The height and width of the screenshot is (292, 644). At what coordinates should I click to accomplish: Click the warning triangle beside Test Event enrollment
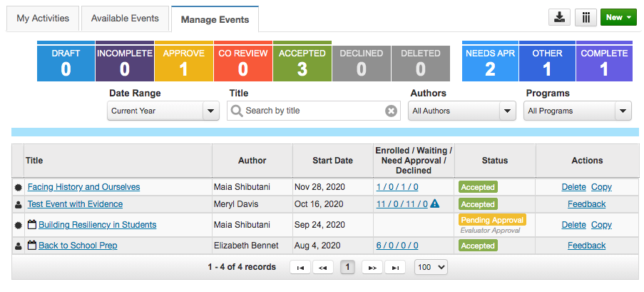click(435, 204)
